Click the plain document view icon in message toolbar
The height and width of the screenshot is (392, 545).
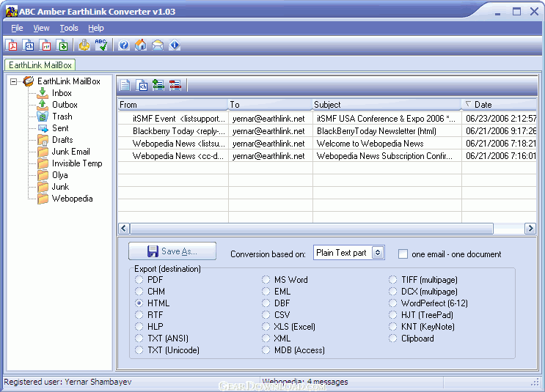click(x=125, y=85)
